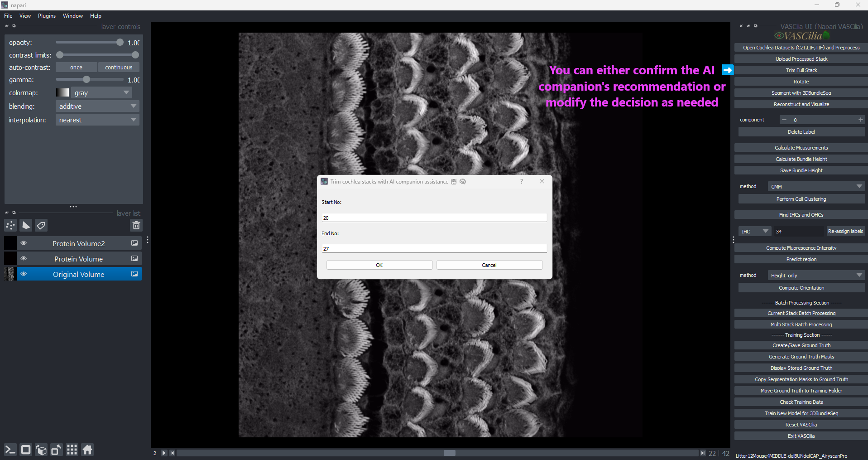Delete selected layers with trash icon
Image resolution: width=868 pixels, height=460 pixels.
(136, 225)
